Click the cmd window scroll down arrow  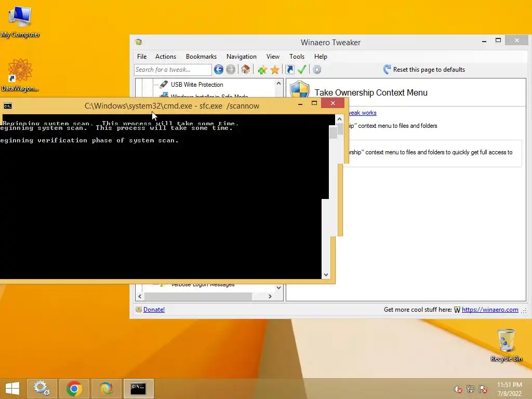coord(326,275)
